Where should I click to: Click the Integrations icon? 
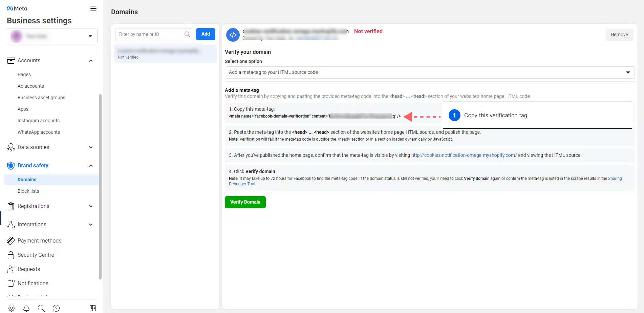tap(11, 225)
